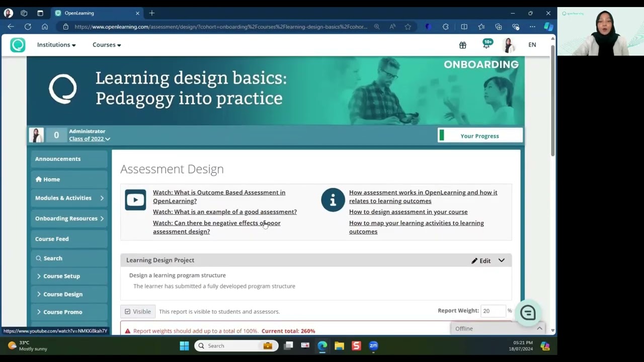
Task: Open How assessment works in OpenLearning link
Action: pyautogui.click(x=423, y=197)
